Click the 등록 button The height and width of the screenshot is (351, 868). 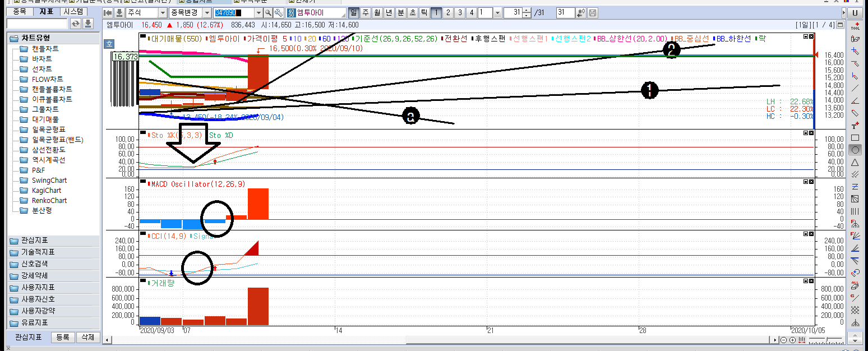click(x=63, y=338)
